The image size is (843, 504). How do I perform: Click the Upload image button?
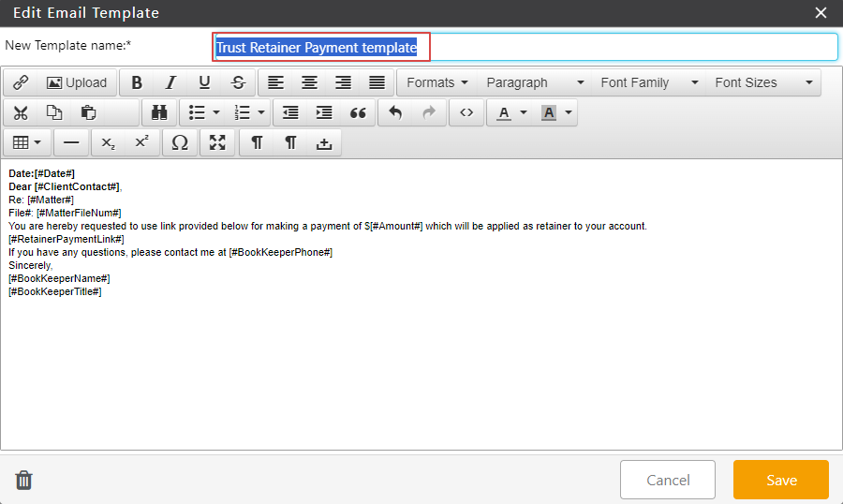77,82
